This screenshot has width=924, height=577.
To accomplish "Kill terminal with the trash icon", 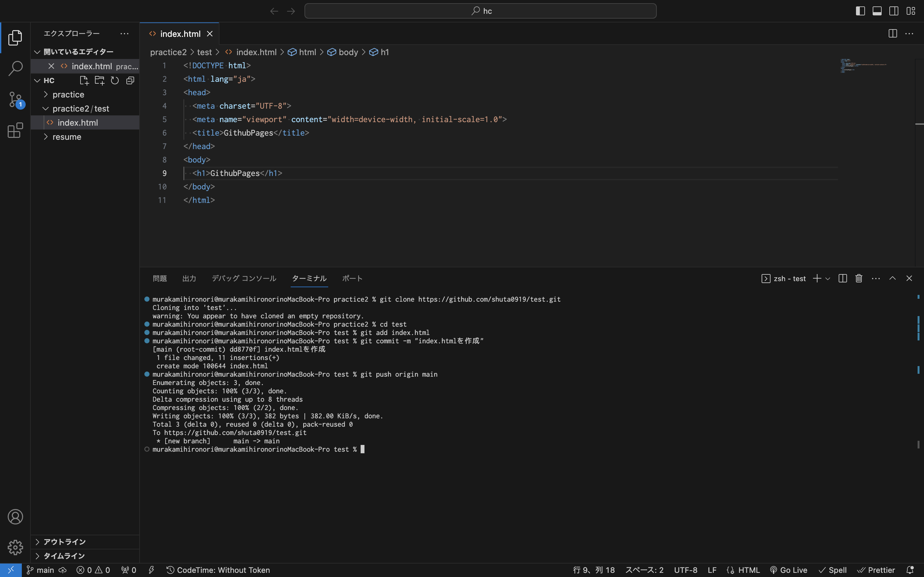I will click(859, 279).
